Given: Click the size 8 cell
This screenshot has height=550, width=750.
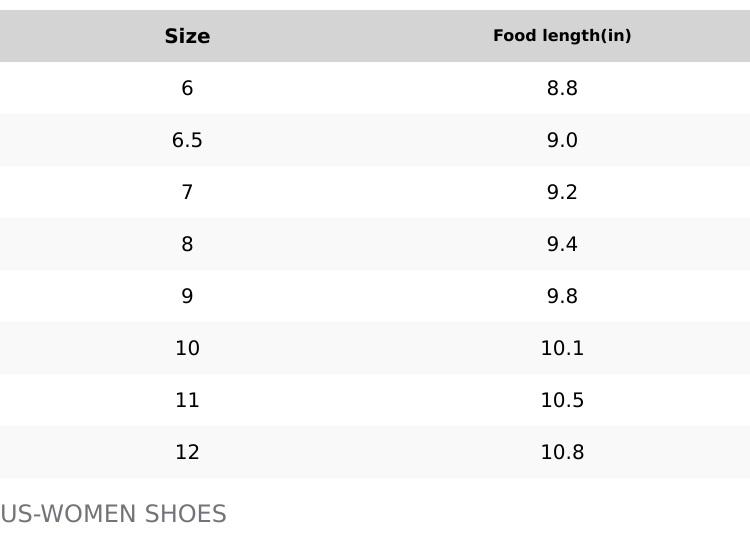Looking at the screenshot, I should pyautogui.click(x=187, y=244).
